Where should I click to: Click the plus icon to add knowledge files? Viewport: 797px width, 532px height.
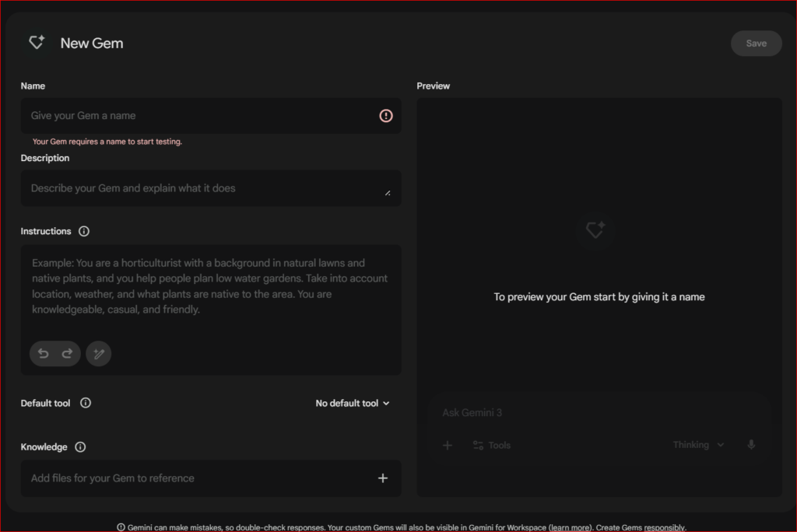(383, 478)
